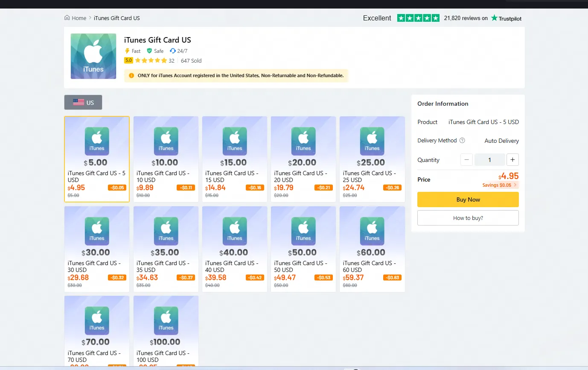Click the 5.0 rating badge

point(128,61)
